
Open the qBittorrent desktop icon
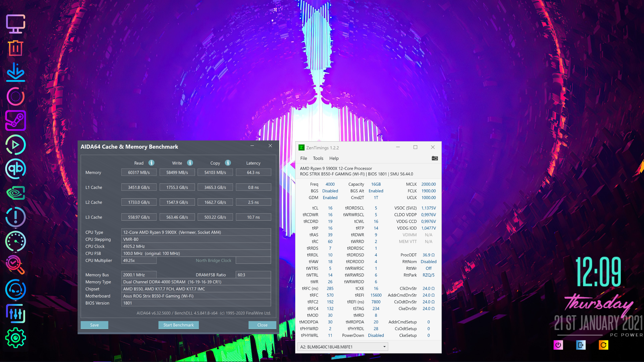coord(15,169)
